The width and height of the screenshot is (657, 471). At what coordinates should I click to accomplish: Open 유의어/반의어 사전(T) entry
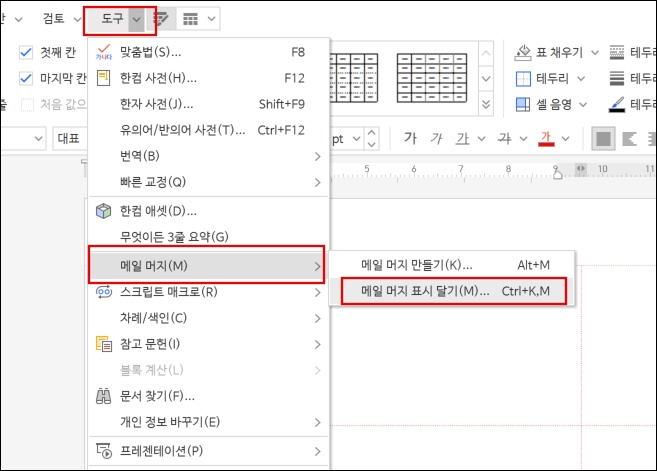tap(209, 130)
